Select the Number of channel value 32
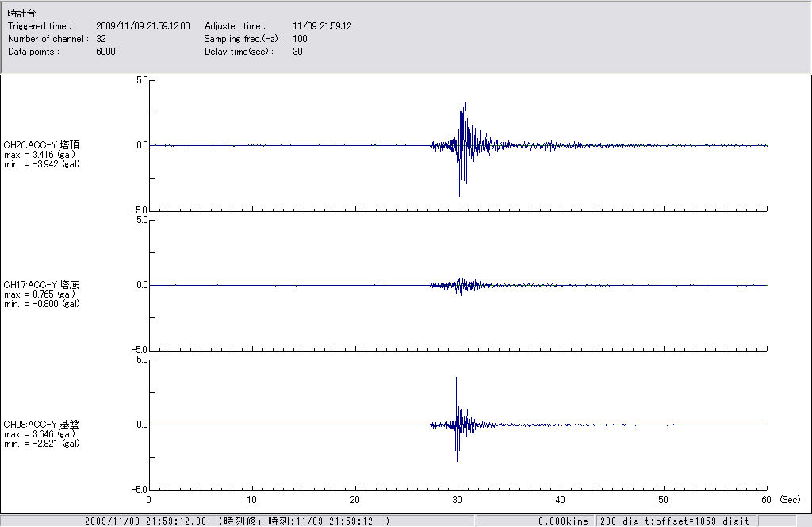The width and height of the screenshot is (812, 527). tap(101, 39)
